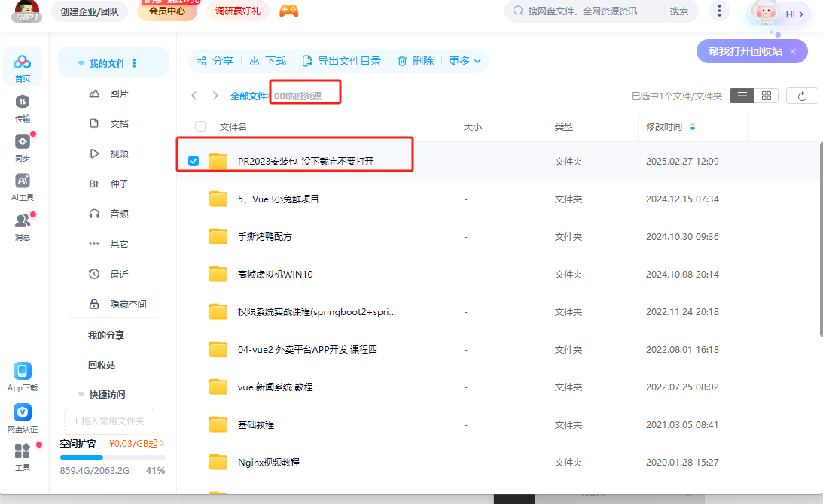
Task: Expand the 更多 dropdown in toolbar
Action: pyautogui.click(x=465, y=61)
